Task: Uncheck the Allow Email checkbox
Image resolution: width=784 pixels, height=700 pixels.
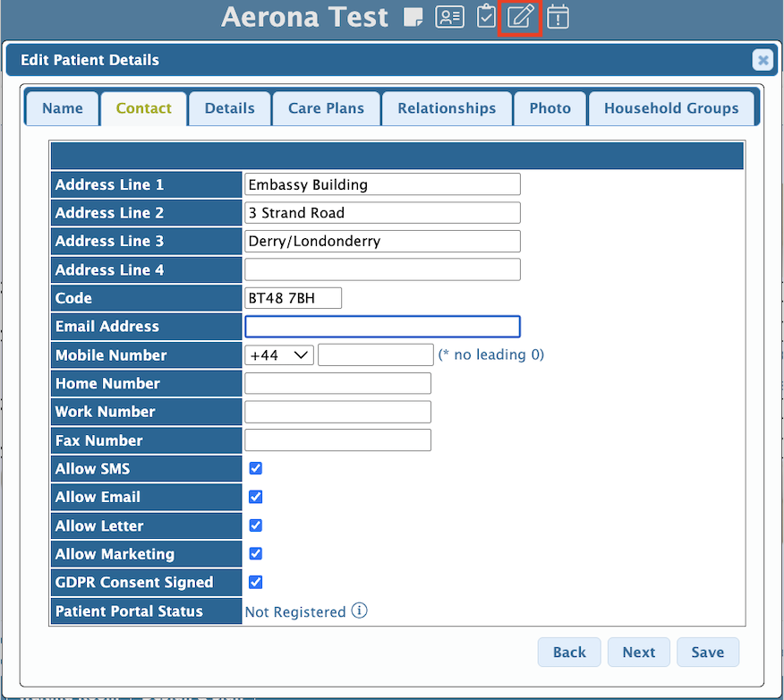Action: point(255,497)
